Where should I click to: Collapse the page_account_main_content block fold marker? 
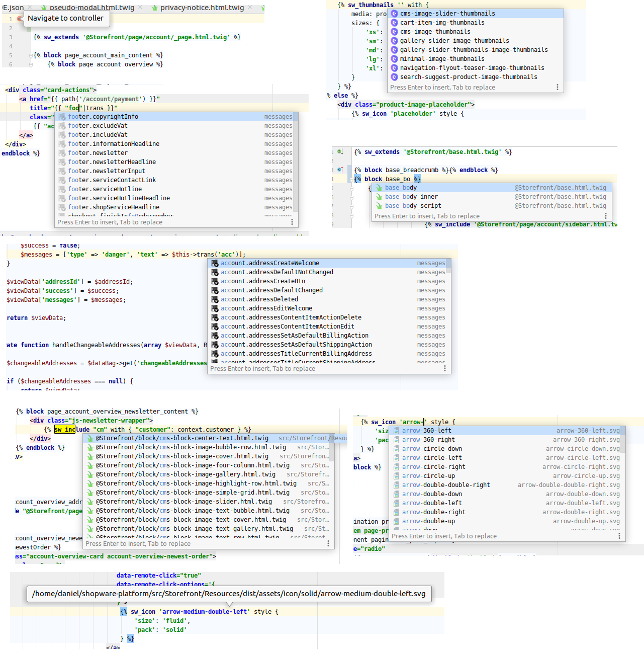31,55
